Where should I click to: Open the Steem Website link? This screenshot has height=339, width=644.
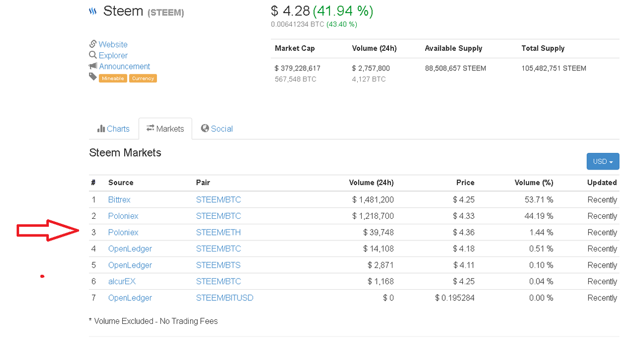click(113, 44)
